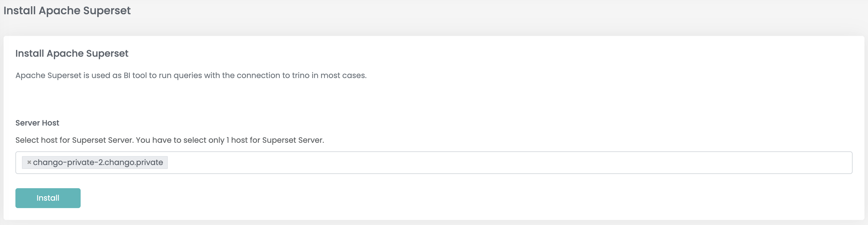
Task: Open the Server Host selection box
Action: pyautogui.click(x=434, y=163)
